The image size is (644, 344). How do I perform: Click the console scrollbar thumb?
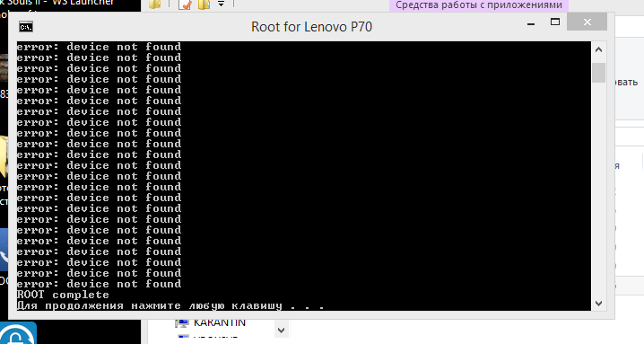click(599, 73)
